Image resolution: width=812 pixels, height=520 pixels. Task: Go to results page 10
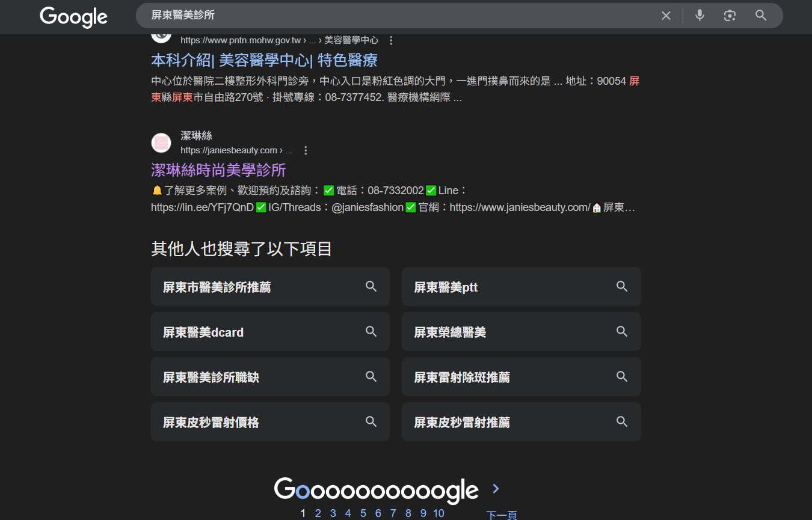click(438, 513)
